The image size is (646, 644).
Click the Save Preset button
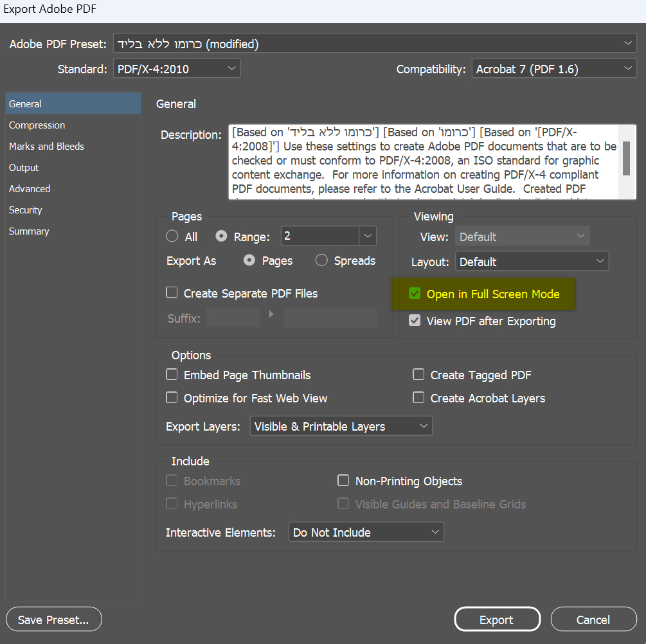53,620
